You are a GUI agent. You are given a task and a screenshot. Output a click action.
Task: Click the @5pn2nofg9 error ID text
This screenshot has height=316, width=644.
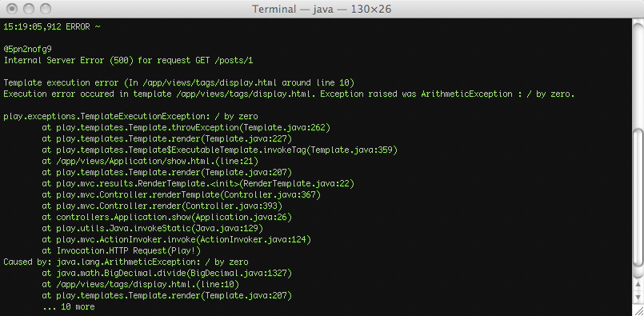tap(27, 50)
